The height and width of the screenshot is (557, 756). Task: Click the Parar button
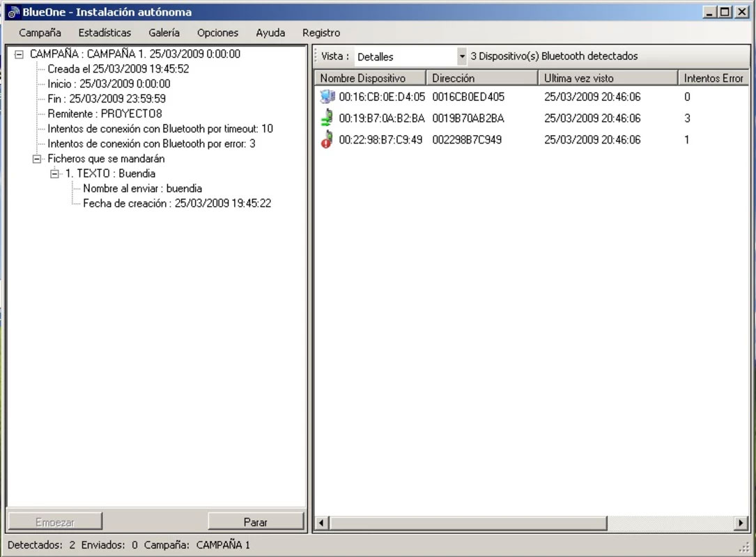[x=256, y=521]
